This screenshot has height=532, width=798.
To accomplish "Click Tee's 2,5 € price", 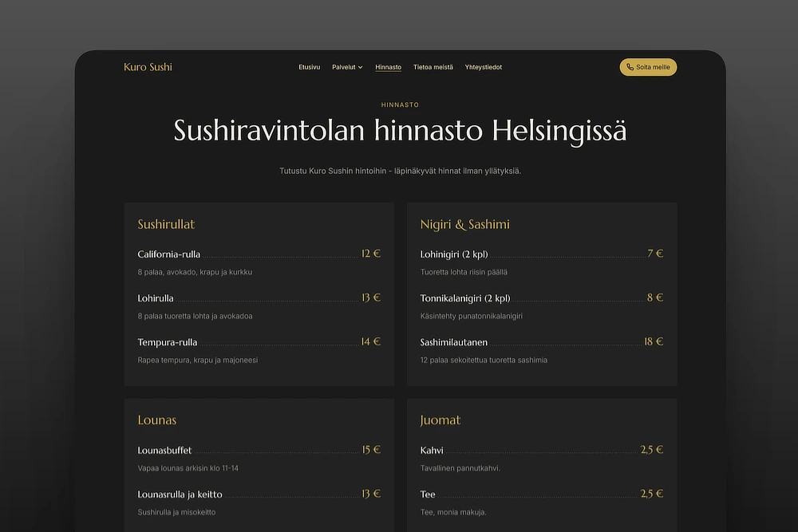I will [x=651, y=494].
